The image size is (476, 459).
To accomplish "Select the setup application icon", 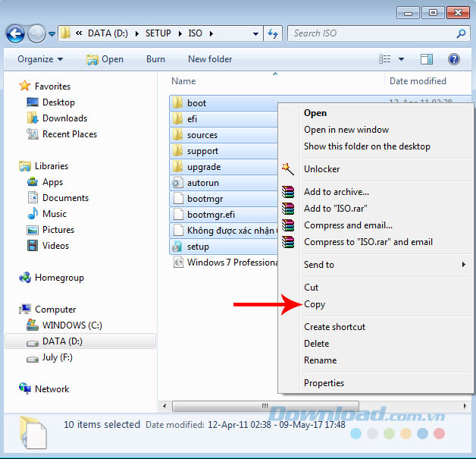I will (177, 247).
